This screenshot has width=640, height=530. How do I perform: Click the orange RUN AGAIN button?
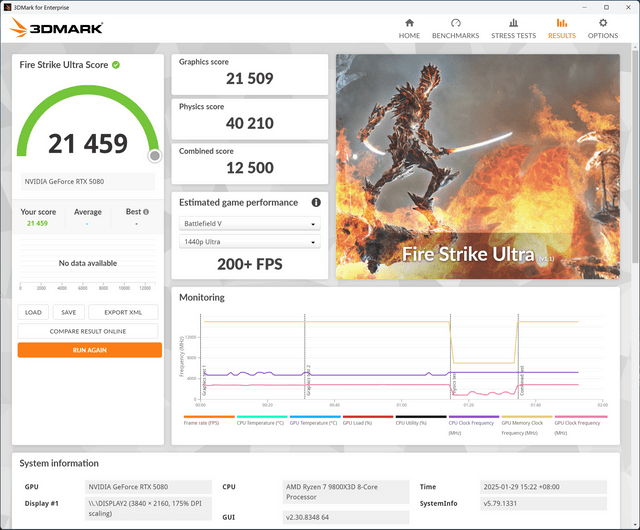[90, 350]
